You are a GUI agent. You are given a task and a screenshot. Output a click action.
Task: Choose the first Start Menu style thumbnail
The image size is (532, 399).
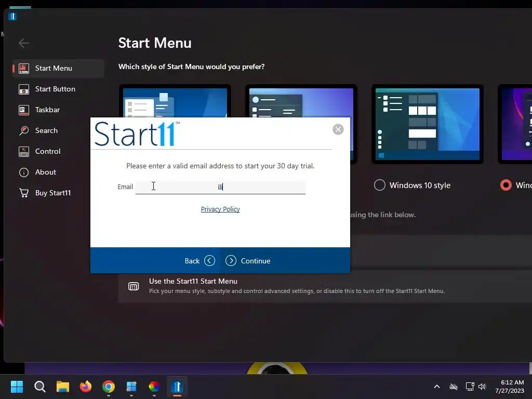175,101
